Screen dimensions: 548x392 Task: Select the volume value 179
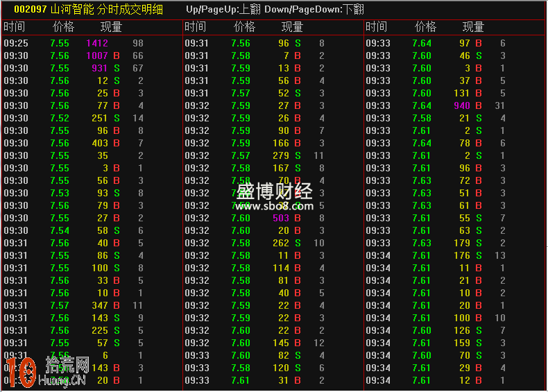coord(462,243)
